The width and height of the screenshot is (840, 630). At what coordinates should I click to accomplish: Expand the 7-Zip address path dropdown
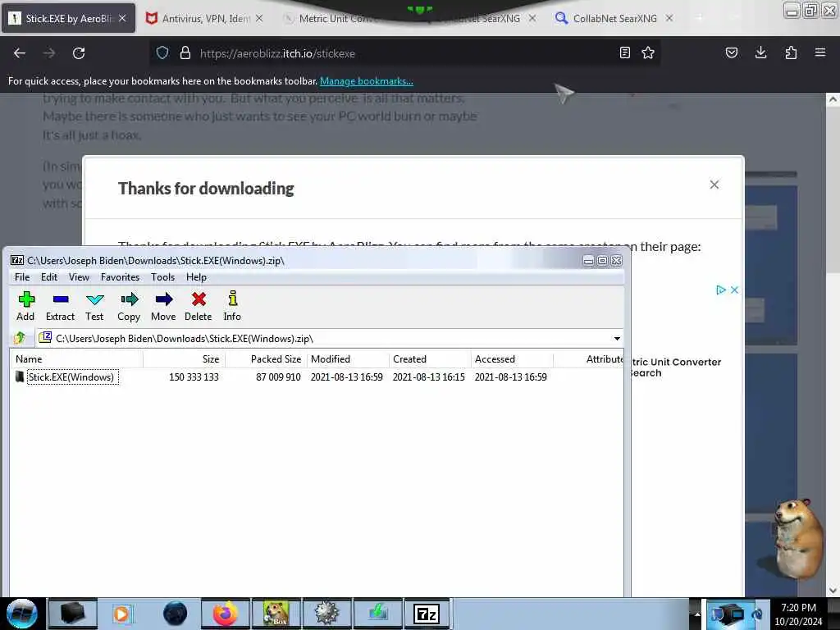[x=617, y=339]
